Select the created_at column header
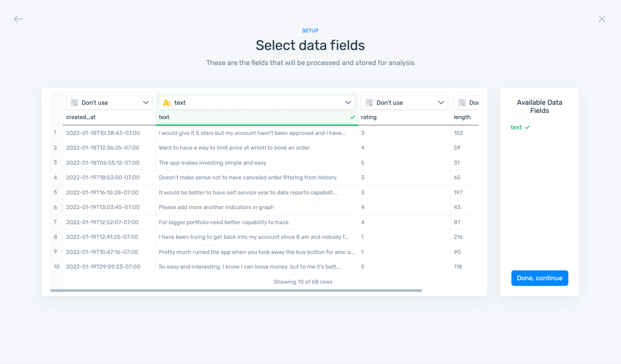 (81, 117)
